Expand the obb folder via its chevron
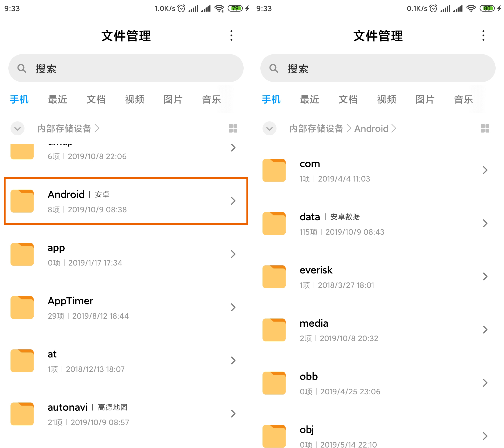 click(485, 383)
